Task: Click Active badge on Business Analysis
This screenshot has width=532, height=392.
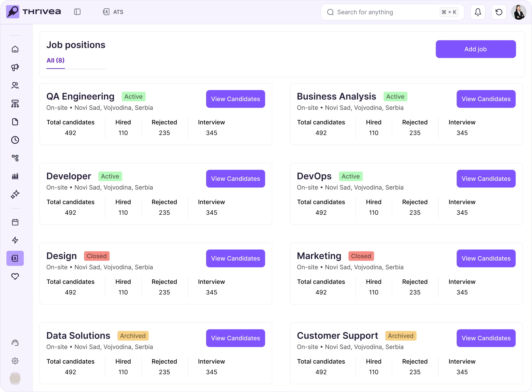Action: point(395,97)
